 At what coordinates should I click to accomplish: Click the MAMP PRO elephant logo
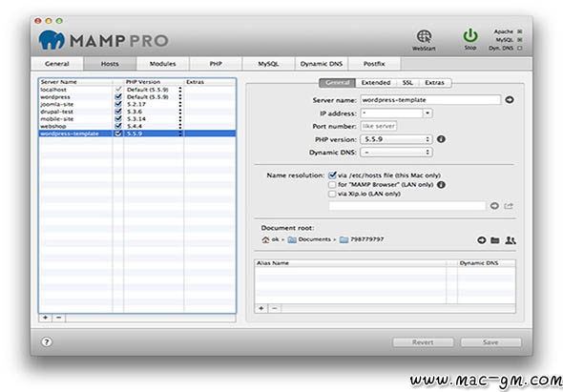(x=52, y=40)
